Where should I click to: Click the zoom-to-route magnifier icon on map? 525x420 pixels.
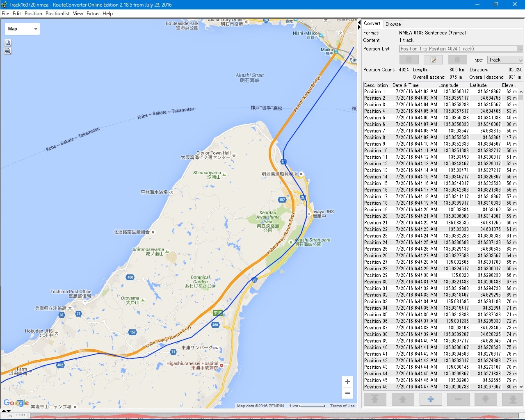click(x=8, y=51)
